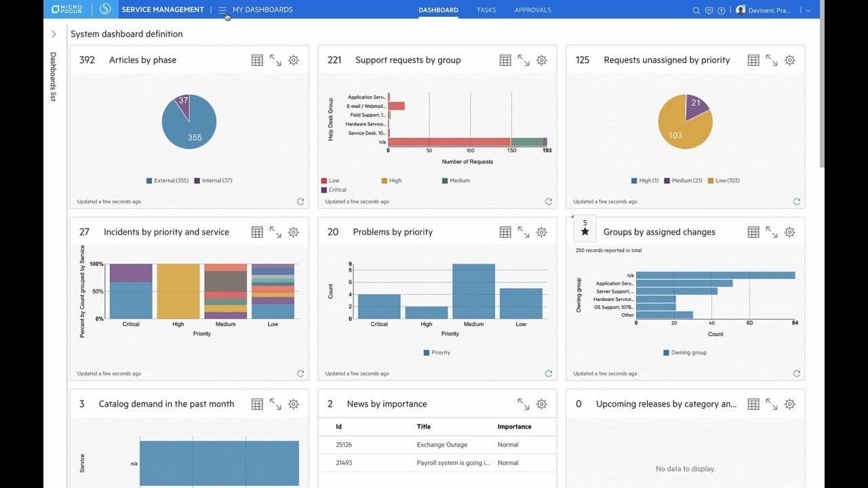Expand the News by importance widget

tap(524, 404)
